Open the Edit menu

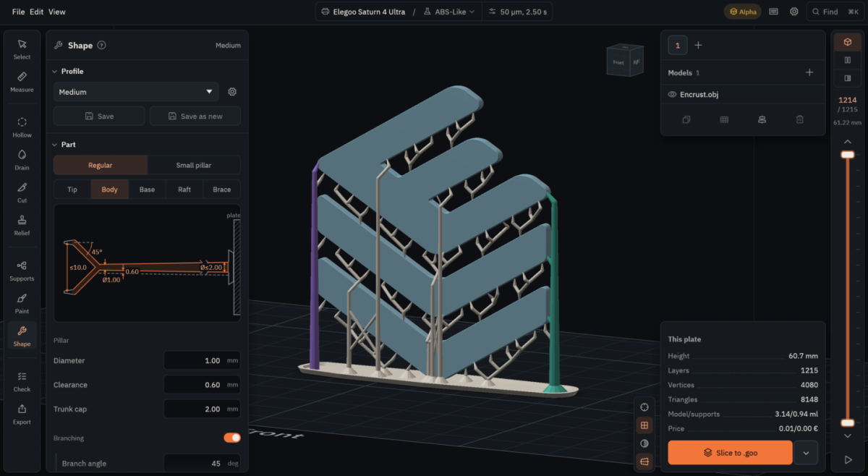(37, 12)
